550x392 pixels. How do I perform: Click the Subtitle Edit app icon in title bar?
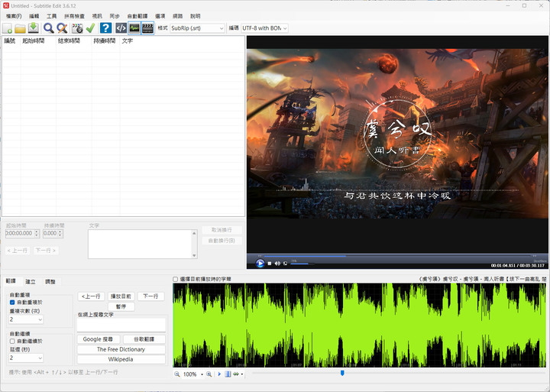(x=5, y=5)
